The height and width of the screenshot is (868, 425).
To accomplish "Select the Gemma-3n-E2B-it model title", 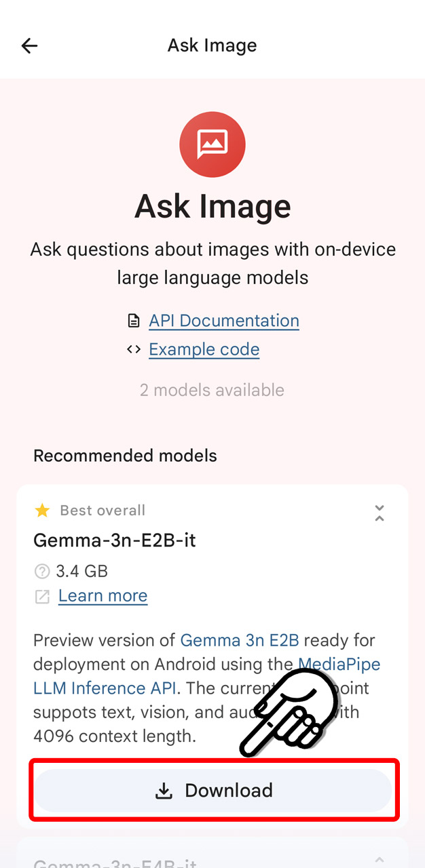I will click(115, 540).
